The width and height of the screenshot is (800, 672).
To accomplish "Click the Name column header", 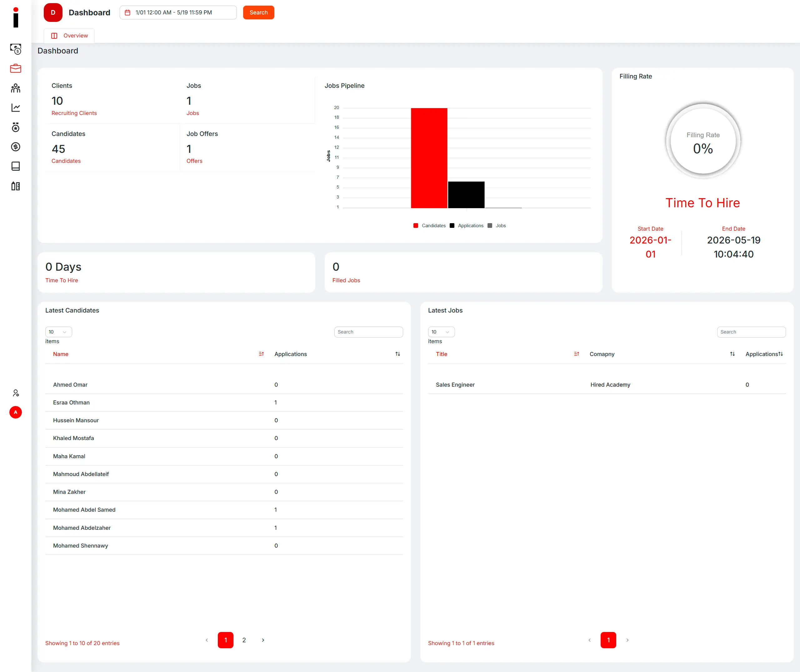I will pos(61,354).
